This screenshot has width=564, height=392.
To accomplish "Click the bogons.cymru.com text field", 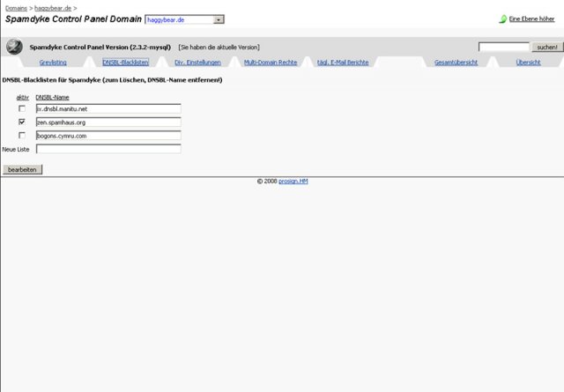I will [x=108, y=136].
